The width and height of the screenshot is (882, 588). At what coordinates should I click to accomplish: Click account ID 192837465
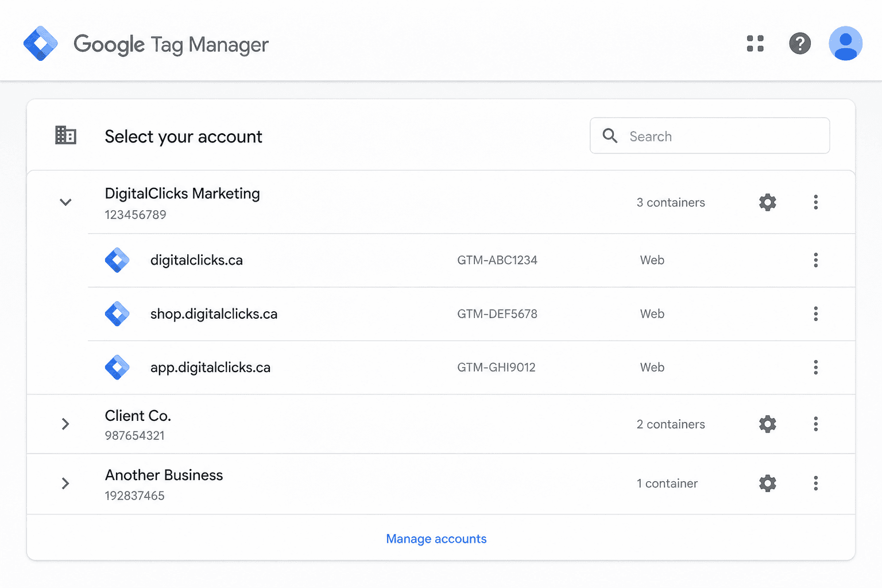(134, 496)
